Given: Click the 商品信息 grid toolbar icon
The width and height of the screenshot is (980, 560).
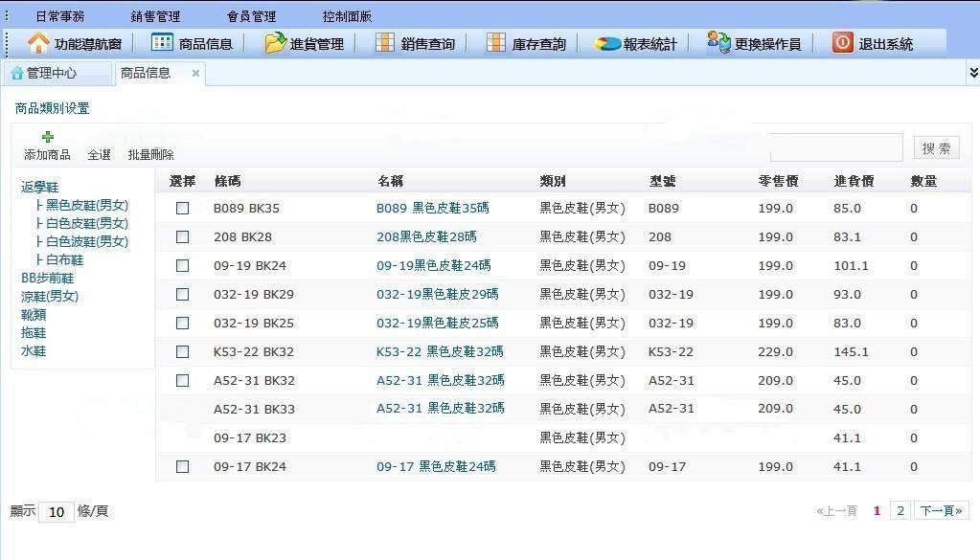Looking at the screenshot, I should 162,42.
